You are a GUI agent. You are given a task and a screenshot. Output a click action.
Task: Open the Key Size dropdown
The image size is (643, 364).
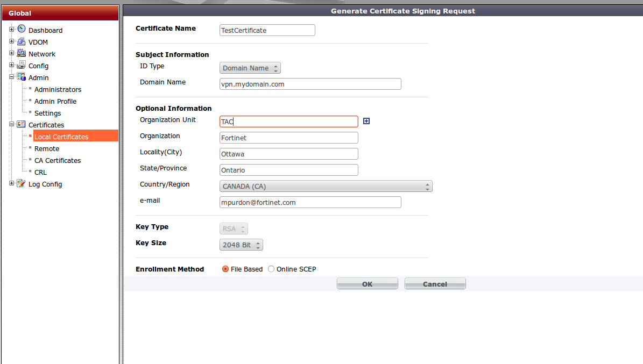(x=241, y=245)
